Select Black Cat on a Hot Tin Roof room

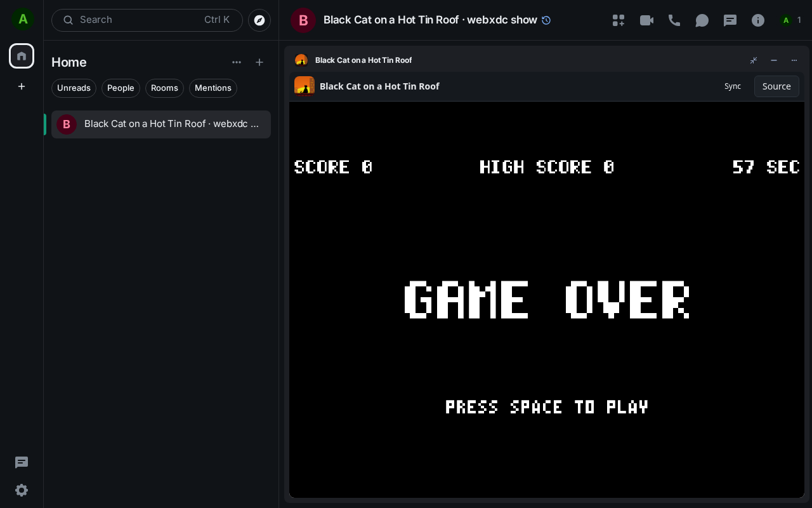(161, 124)
